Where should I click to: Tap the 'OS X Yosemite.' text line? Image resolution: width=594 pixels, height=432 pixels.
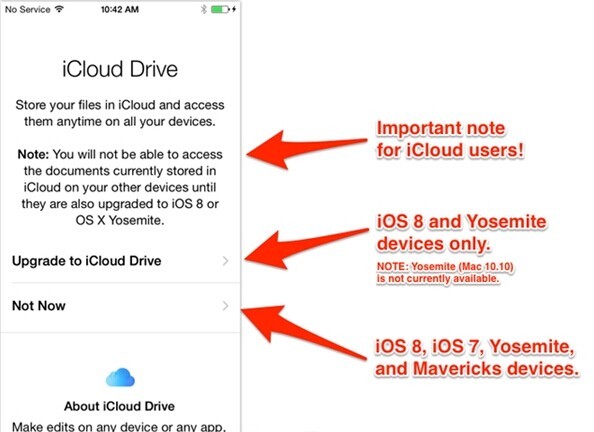pyautogui.click(x=120, y=220)
